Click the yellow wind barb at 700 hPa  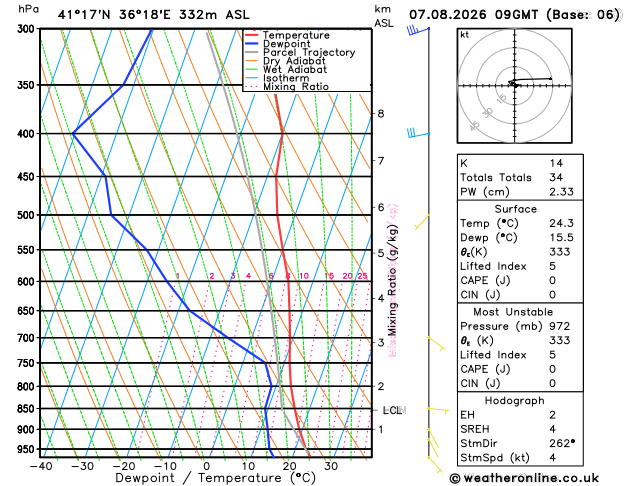(x=437, y=344)
